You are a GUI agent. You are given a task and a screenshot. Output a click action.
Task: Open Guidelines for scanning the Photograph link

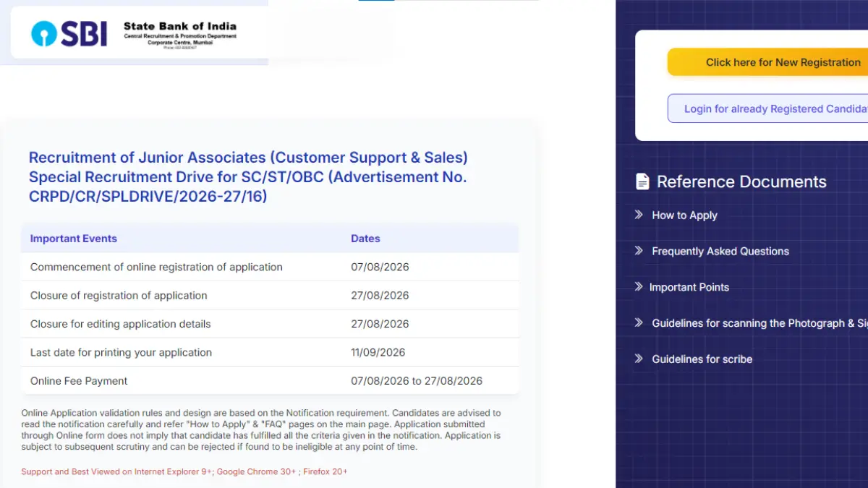(759, 323)
